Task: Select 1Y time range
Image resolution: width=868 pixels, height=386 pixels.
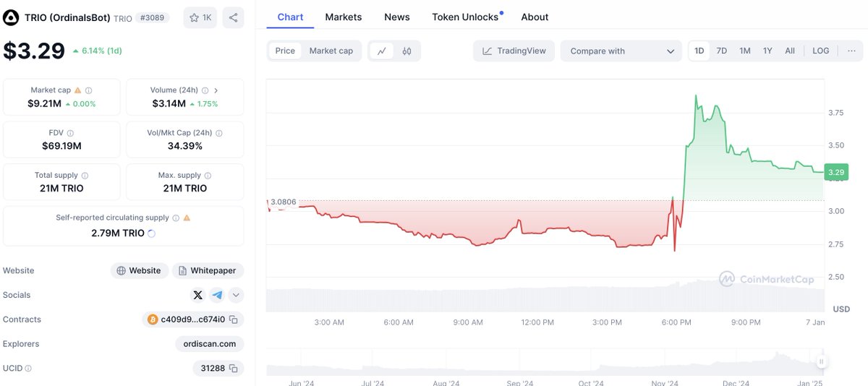Action: pos(767,51)
